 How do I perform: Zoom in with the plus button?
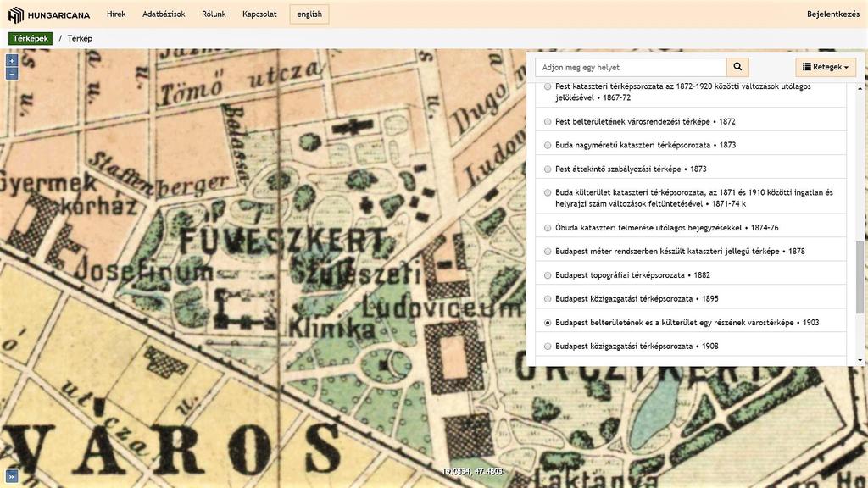coord(12,60)
